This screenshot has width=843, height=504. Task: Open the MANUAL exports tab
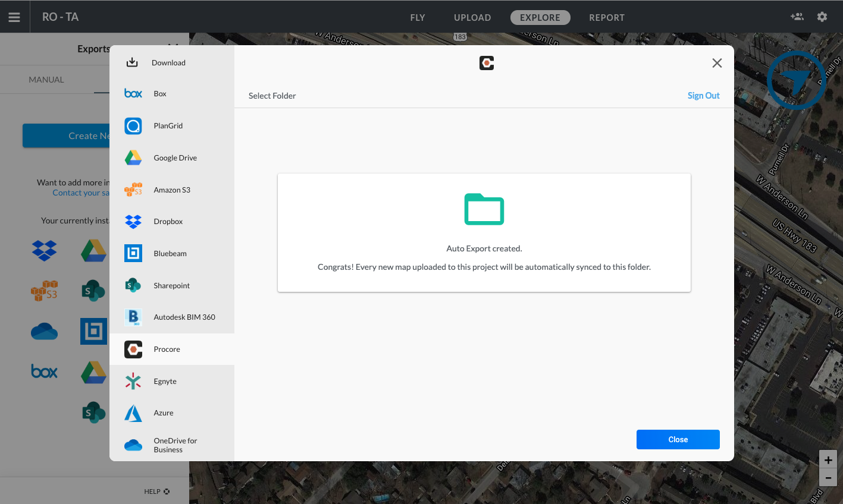(46, 80)
